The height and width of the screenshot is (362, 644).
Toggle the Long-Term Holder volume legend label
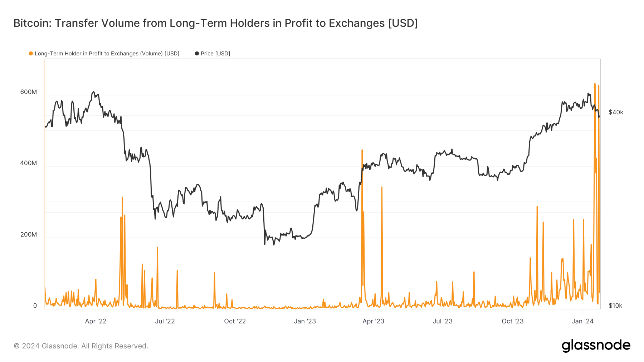(107, 54)
